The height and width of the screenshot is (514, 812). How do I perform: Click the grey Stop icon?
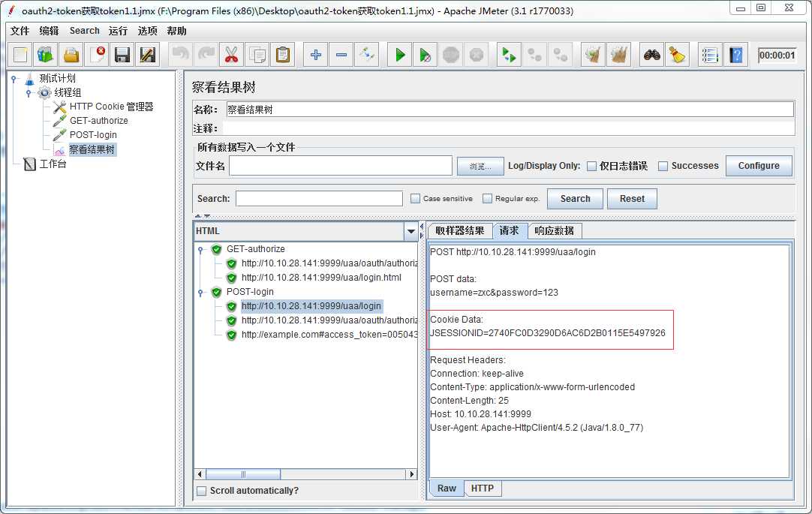[x=451, y=54]
